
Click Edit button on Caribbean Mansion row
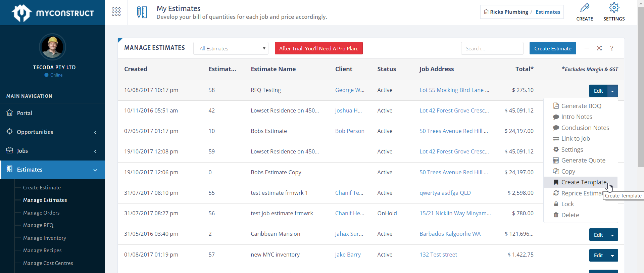[598, 235]
